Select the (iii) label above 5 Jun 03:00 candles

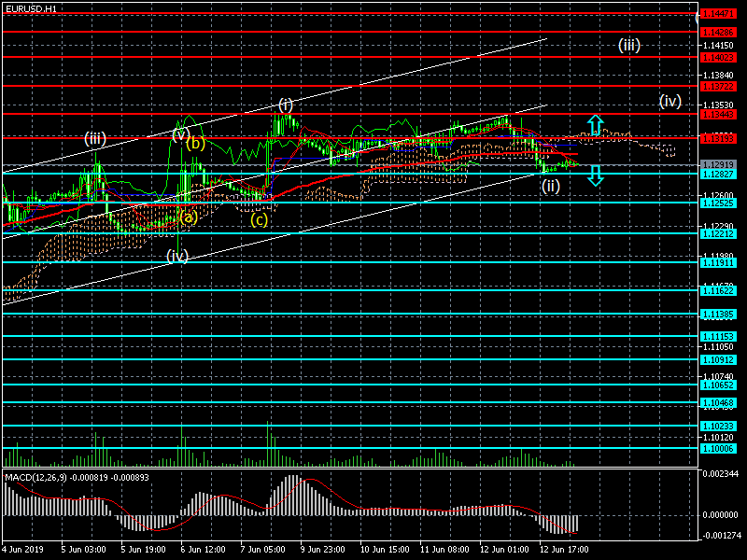[95, 139]
